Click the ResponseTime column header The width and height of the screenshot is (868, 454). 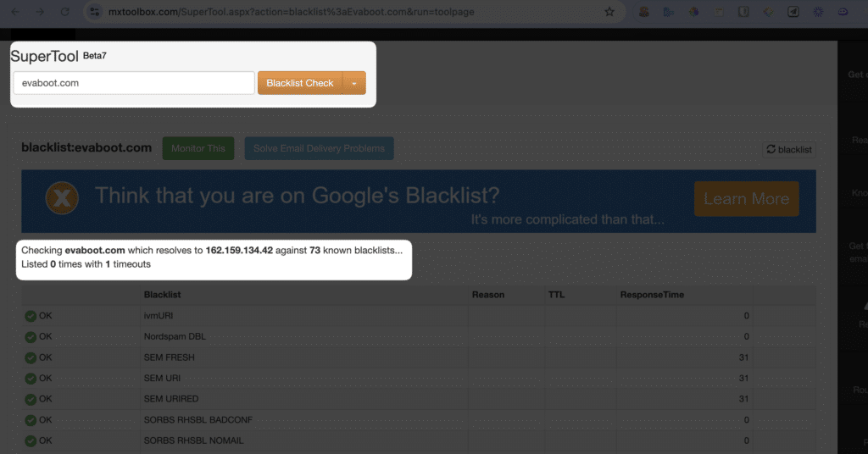click(x=652, y=295)
